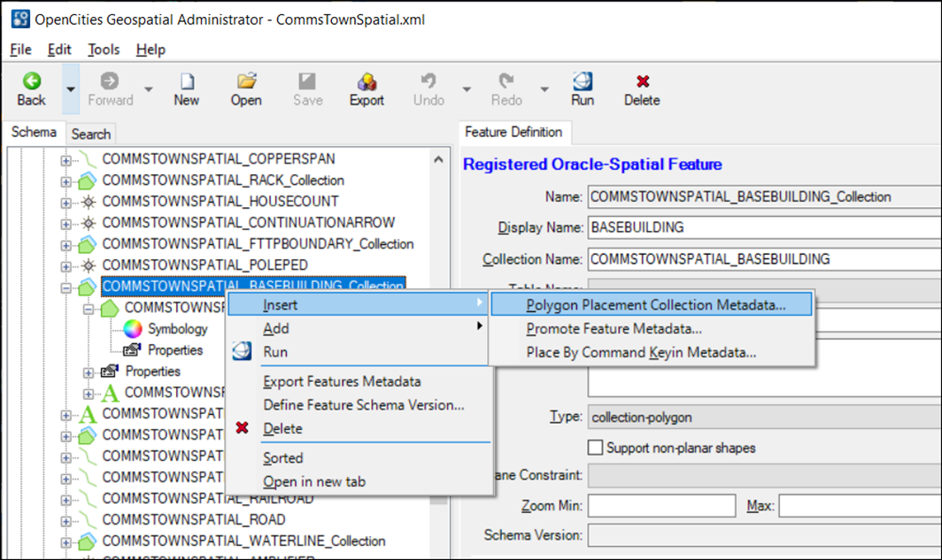
Task: Click the Run icon in context menu
Action: coord(242,352)
